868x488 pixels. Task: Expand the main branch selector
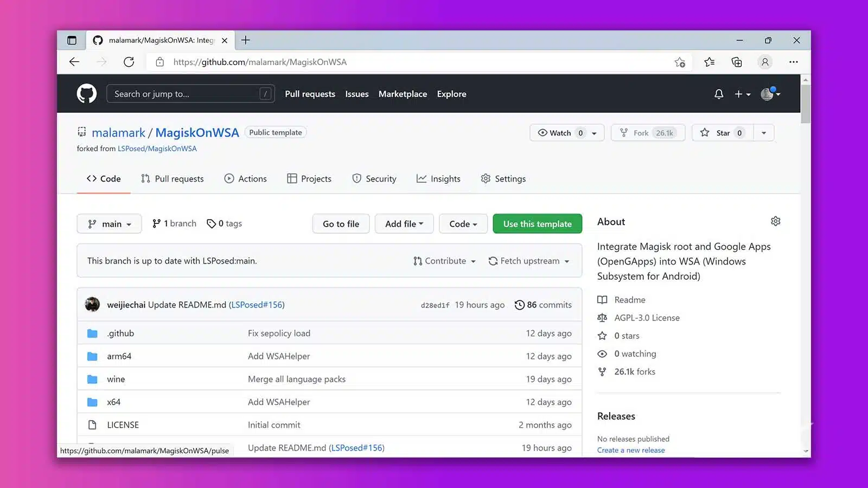109,224
